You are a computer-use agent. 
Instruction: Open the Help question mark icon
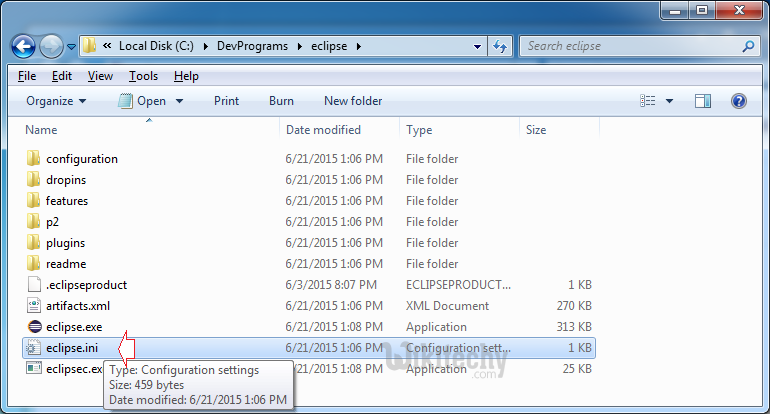pos(739,101)
